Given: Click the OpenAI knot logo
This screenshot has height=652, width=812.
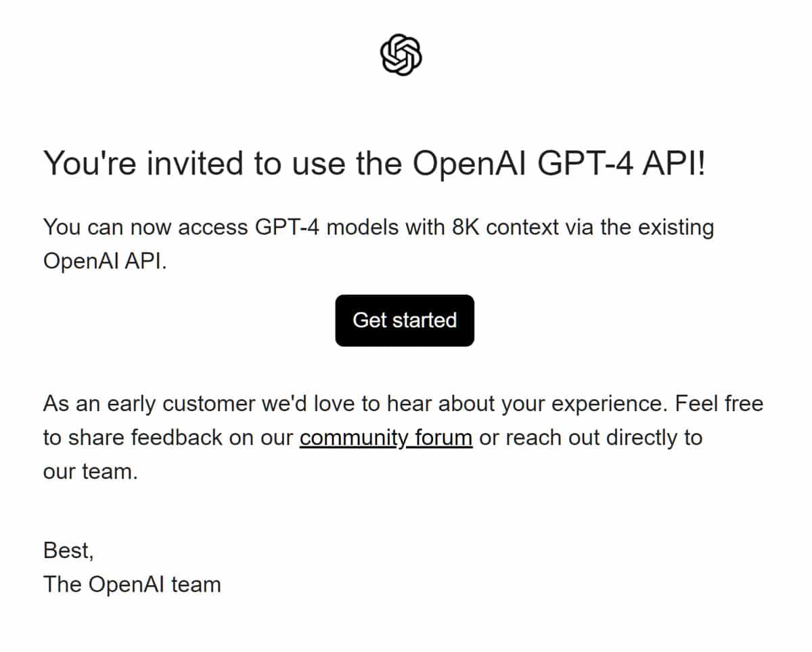Looking at the screenshot, I should 401,55.
